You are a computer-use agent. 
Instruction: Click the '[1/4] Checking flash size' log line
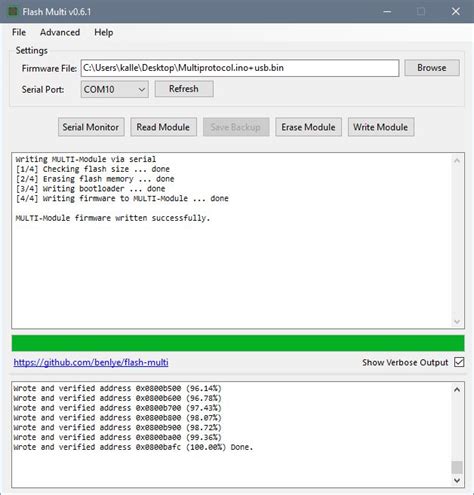pos(92,169)
